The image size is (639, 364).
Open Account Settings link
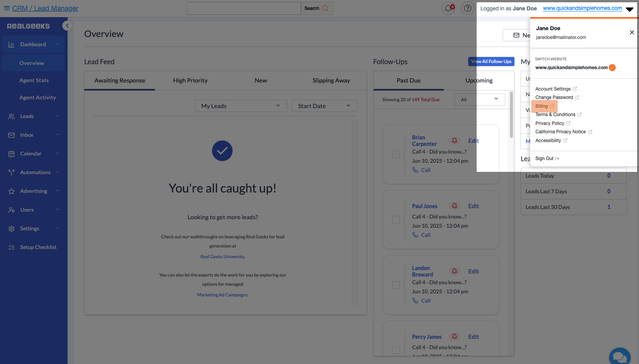pos(556,89)
